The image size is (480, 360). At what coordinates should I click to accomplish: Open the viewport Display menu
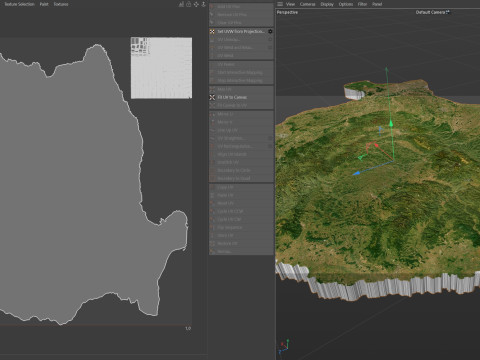[x=327, y=4]
